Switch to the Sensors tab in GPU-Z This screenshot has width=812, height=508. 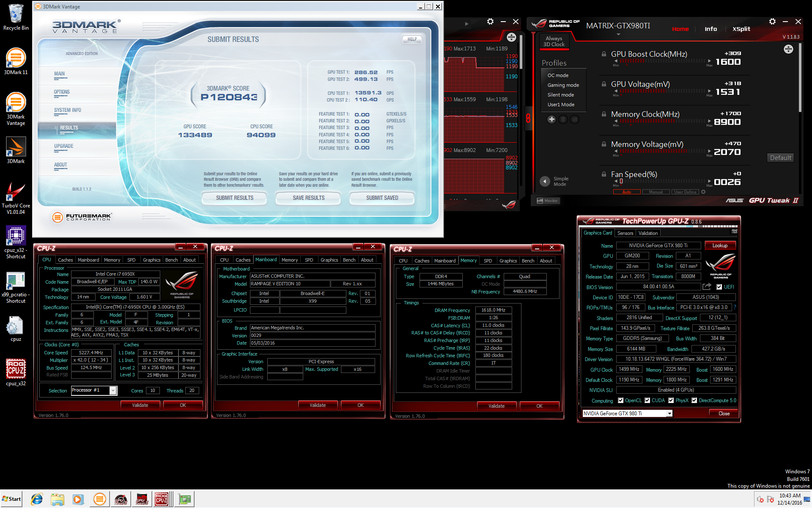click(x=625, y=233)
